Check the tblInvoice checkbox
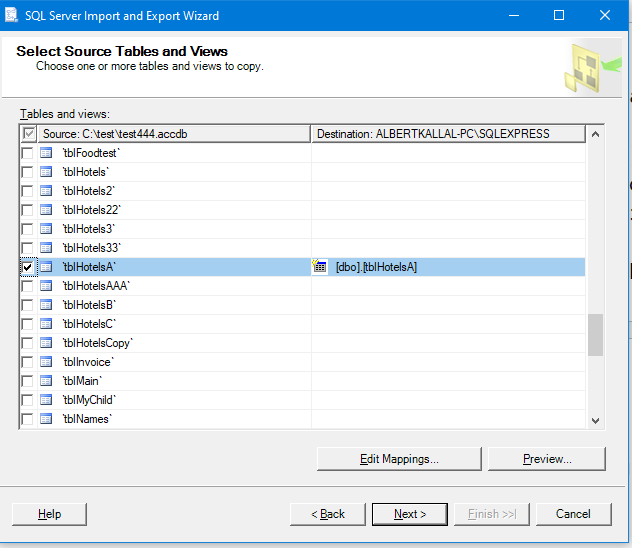The height and width of the screenshot is (548, 632). pyautogui.click(x=27, y=362)
